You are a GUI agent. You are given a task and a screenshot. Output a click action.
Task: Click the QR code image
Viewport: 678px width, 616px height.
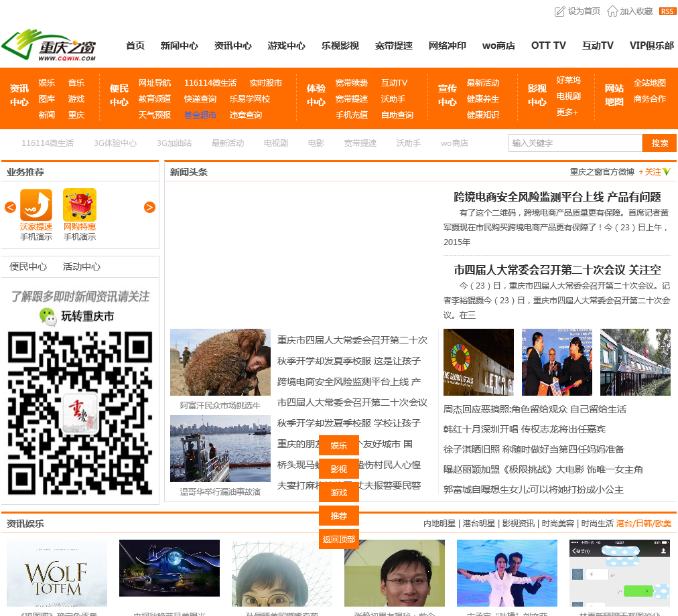[x=80, y=413]
